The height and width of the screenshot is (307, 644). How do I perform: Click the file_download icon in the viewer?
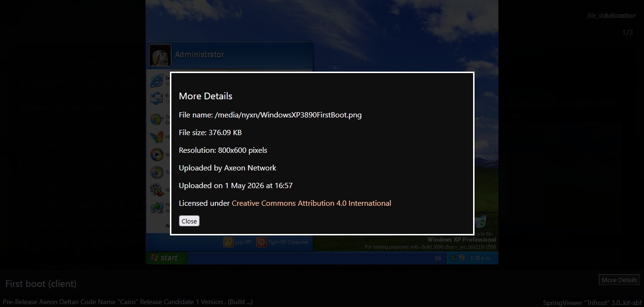coord(597,15)
